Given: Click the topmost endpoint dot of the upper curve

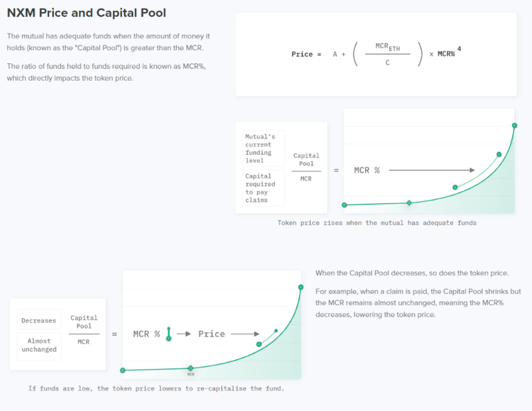Looking at the screenshot, I should coord(514,125).
